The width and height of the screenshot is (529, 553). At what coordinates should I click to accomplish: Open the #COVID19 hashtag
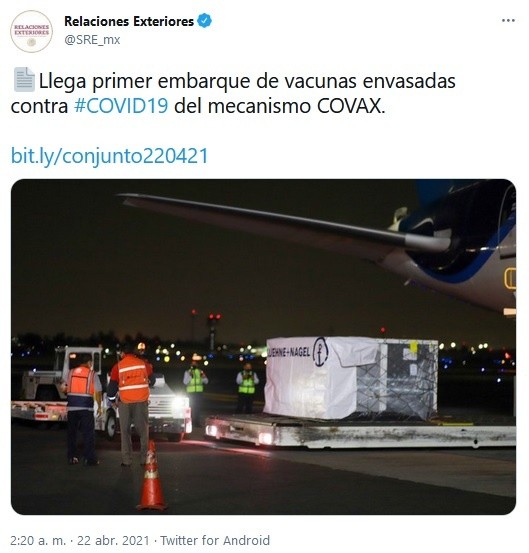point(121,106)
